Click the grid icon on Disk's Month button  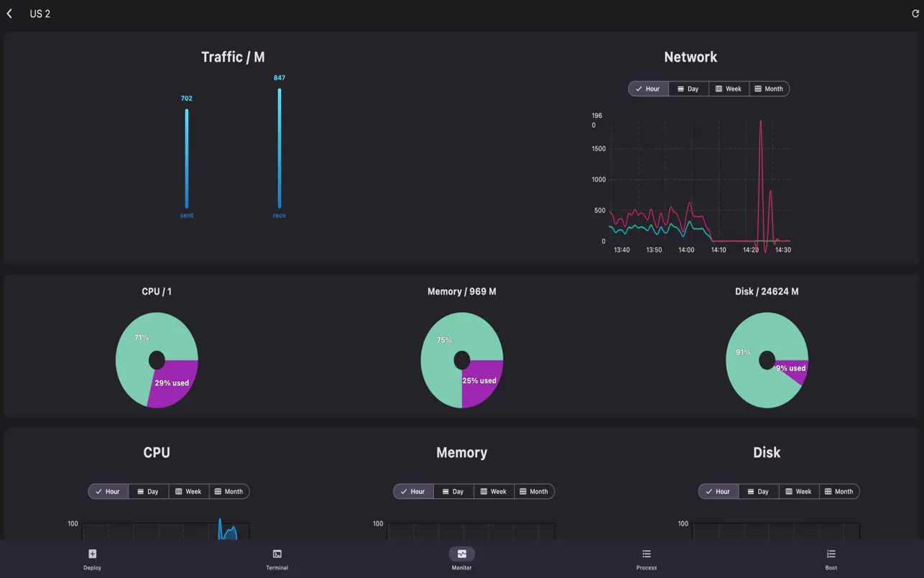827,491
